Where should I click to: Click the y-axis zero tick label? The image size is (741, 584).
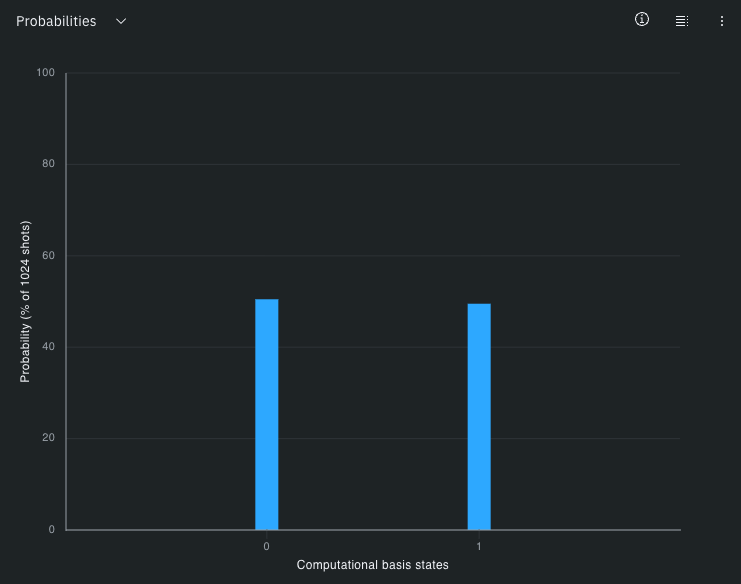click(x=52, y=530)
